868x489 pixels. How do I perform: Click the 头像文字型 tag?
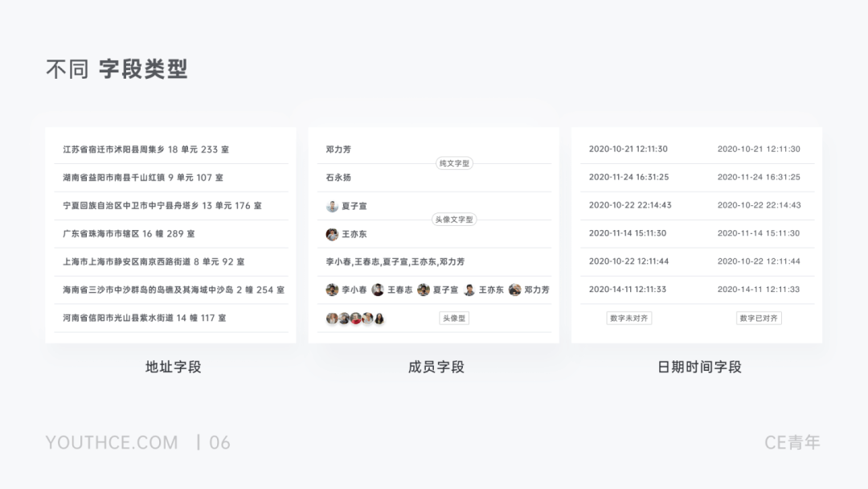(454, 220)
